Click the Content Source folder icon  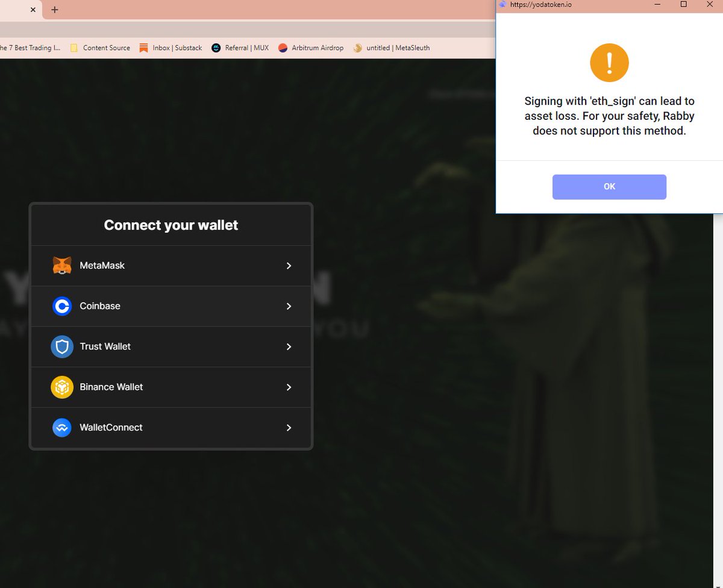point(74,48)
